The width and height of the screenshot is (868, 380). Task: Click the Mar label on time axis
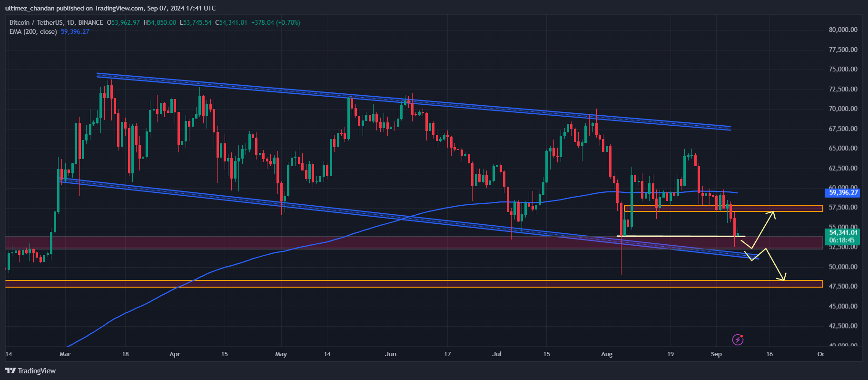(65, 354)
